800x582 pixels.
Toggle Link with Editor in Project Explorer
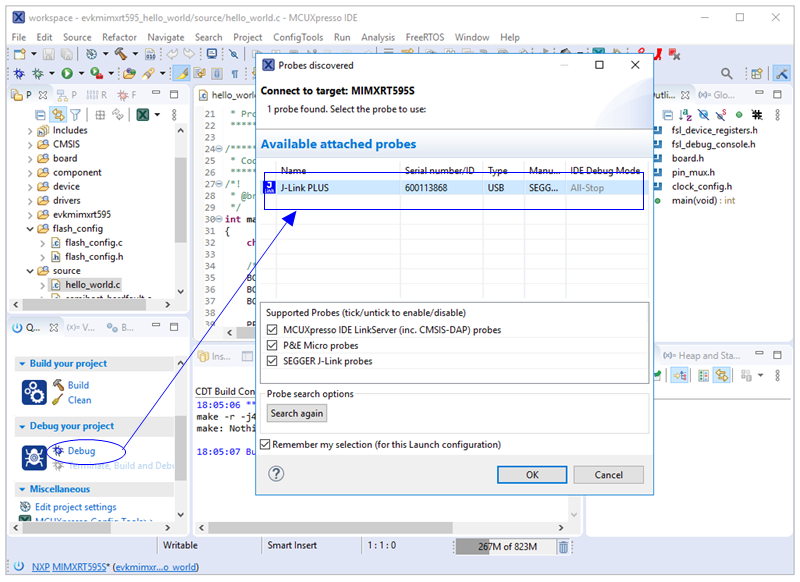click(58, 115)
